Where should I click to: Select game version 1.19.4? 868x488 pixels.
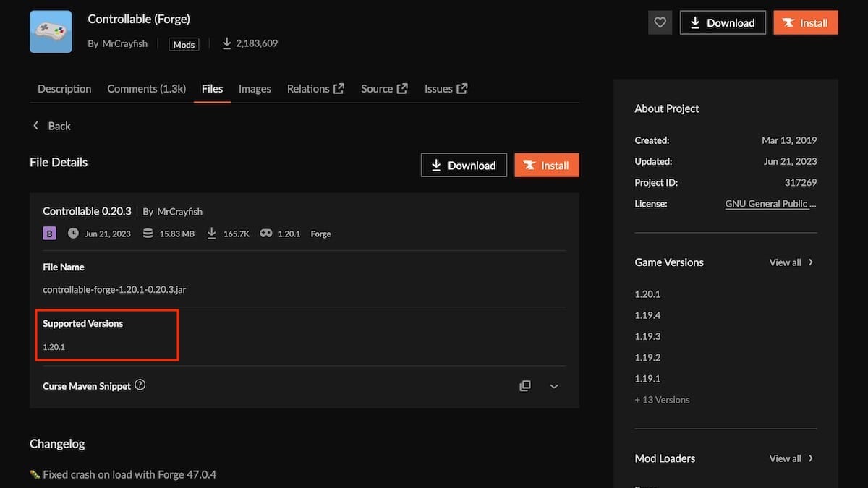pos(647,315)
